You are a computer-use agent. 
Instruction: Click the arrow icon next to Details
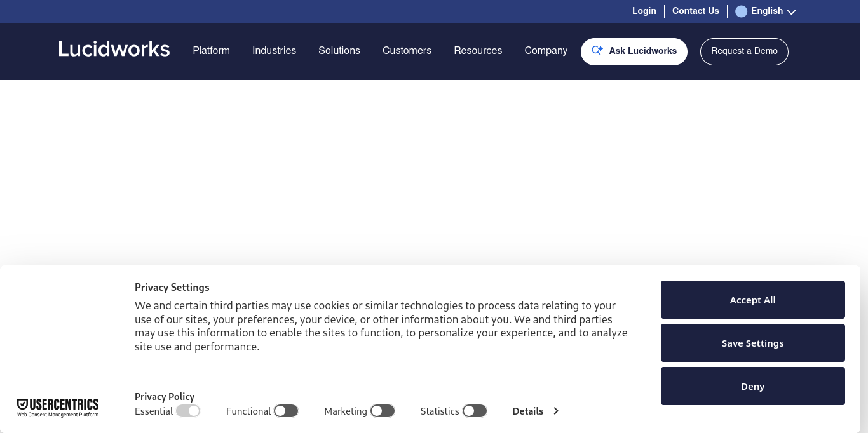555,411
